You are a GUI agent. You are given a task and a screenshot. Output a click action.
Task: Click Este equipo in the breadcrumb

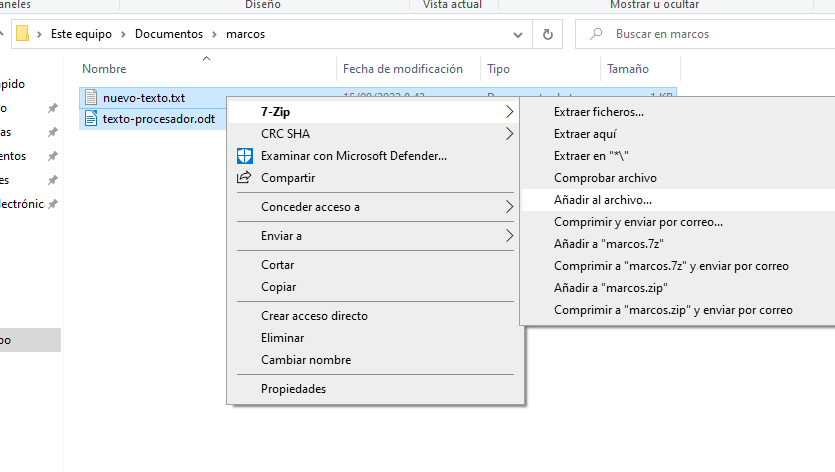(81, 34)
